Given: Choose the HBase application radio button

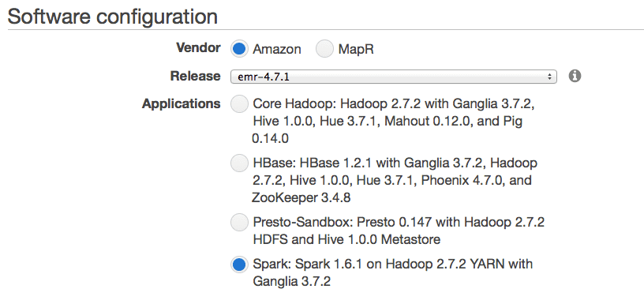Looking at the screenshot, I should (239, 163).
